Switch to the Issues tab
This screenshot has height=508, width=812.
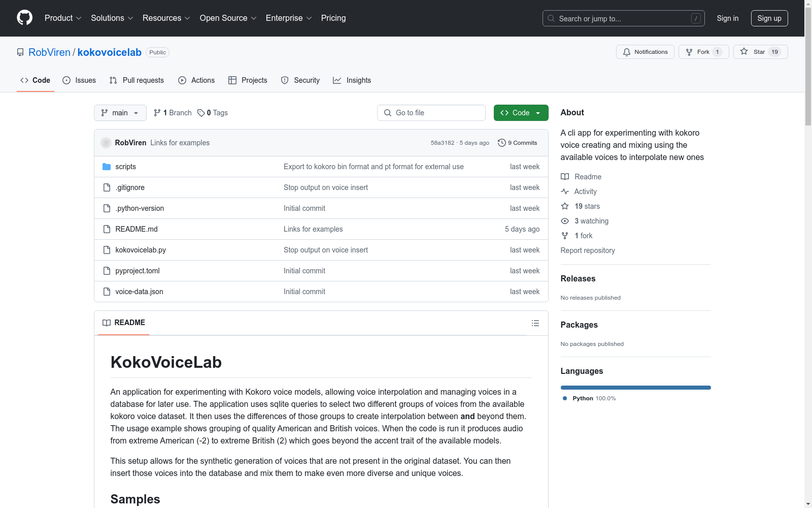[x=79, y=80]
